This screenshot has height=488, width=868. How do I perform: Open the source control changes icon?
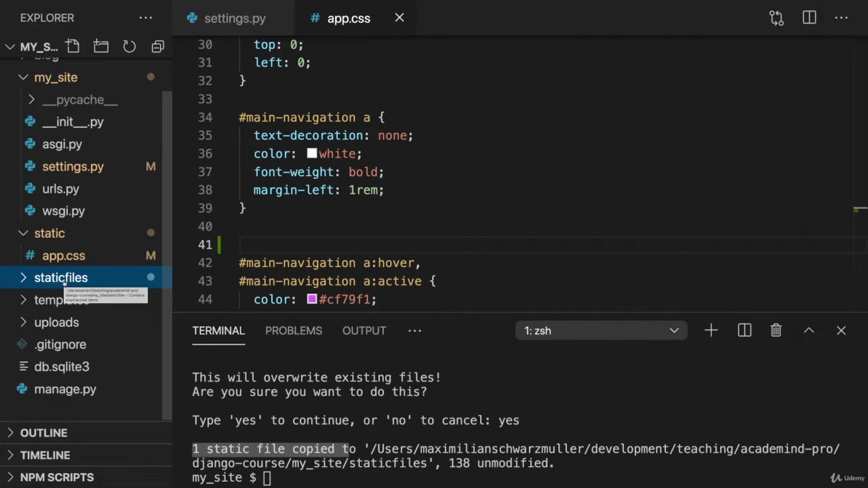coord(776,18)
